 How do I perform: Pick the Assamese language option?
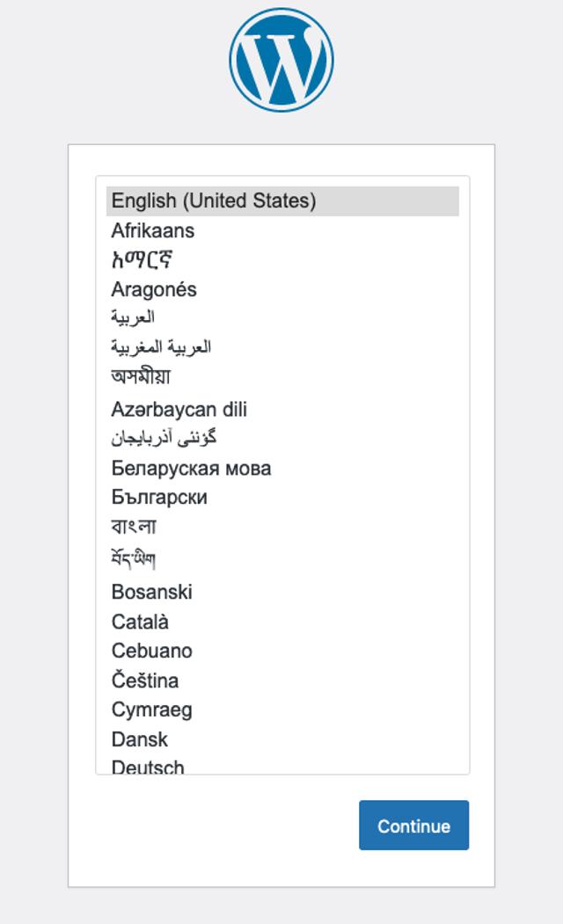[x=141, y=375]
